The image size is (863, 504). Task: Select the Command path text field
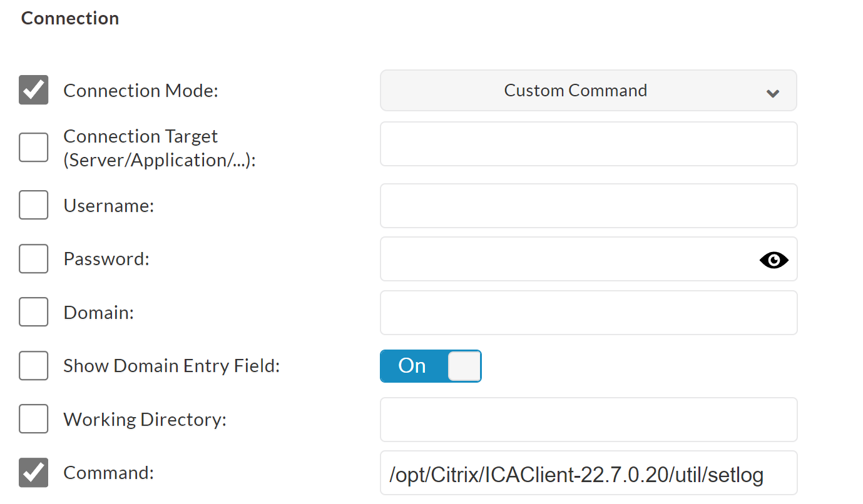[x=588, y=472]
